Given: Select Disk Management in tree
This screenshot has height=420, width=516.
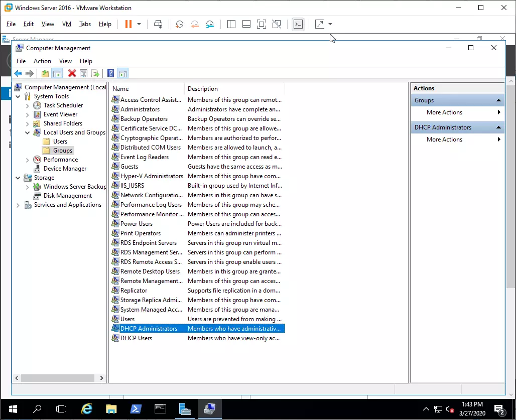Looking at the screenshot, I should [67, 196].
